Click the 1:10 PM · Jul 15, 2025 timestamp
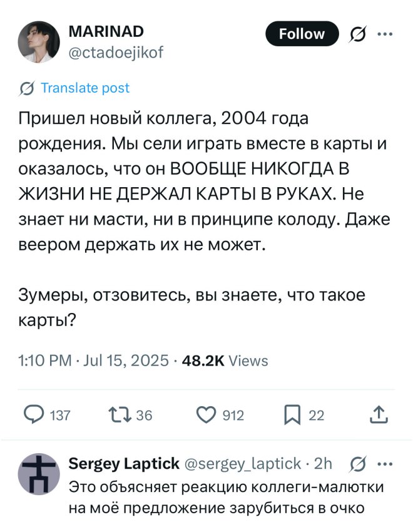 [x=94, y=361]
